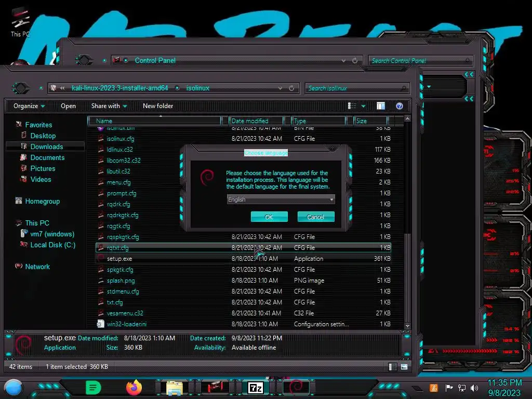The width and height of the screenshot is (532, 399).
Task: Open Control Panel taskbar window icon
Action: coord(215,387)
